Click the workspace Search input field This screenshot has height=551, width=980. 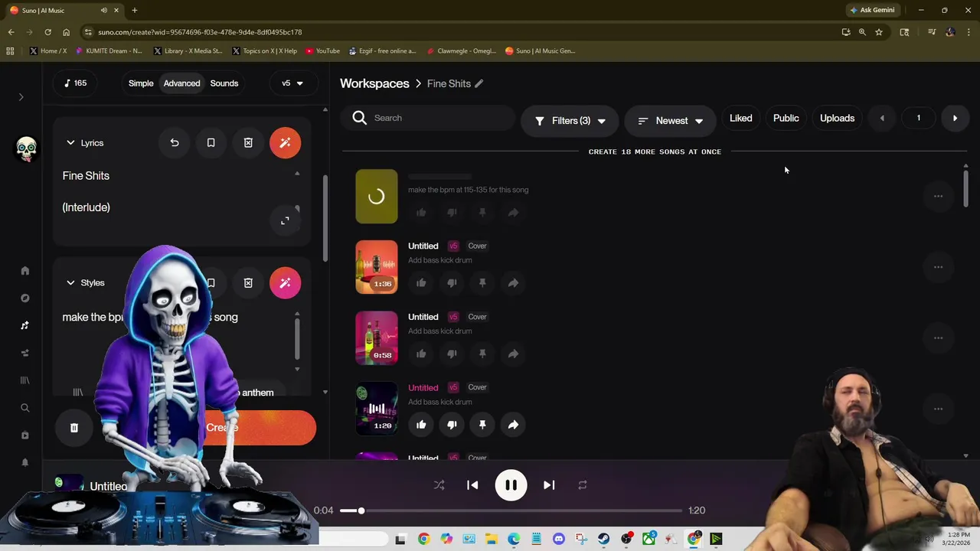pos(429,118)
